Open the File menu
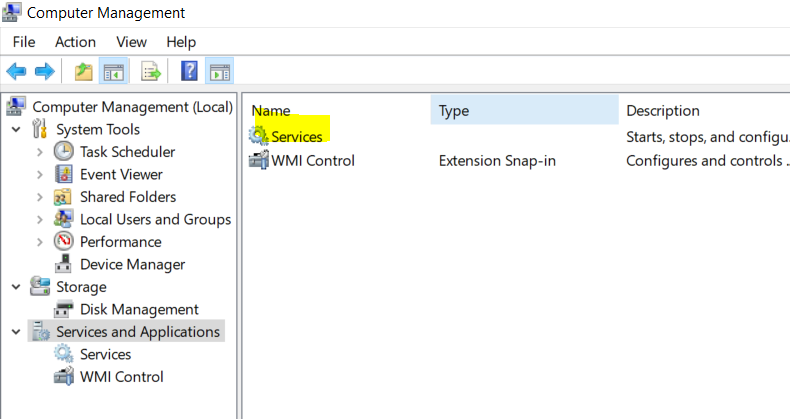The image size is (790, 419). coord(24,41)
